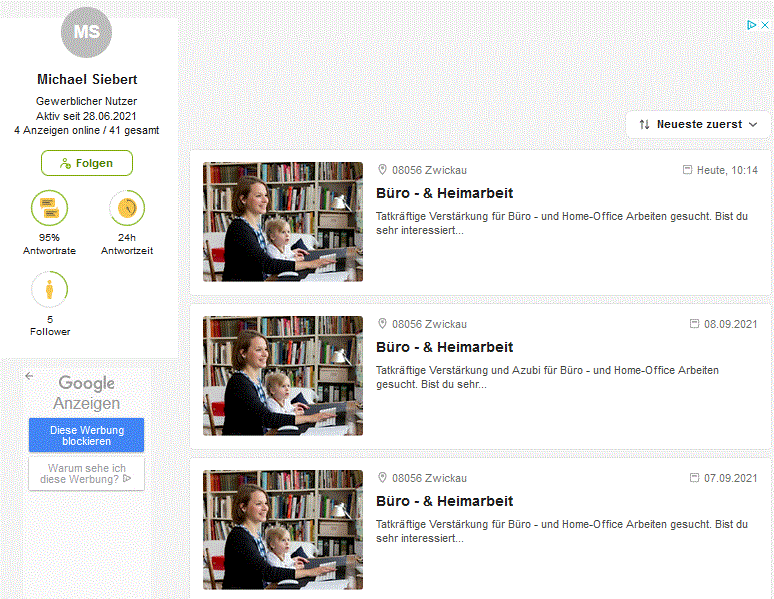Open the Büro - & Heimarbeit listing from today
Screen dimensions: 774x599
coord(444,193)
